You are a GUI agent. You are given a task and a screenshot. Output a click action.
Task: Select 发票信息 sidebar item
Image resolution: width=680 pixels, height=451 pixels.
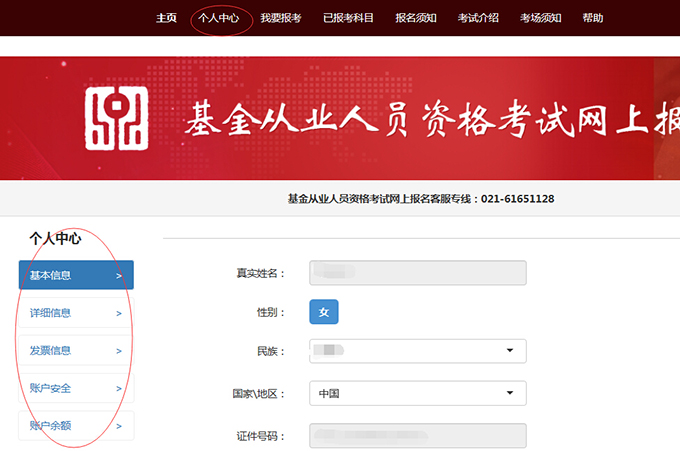[76, 351]
